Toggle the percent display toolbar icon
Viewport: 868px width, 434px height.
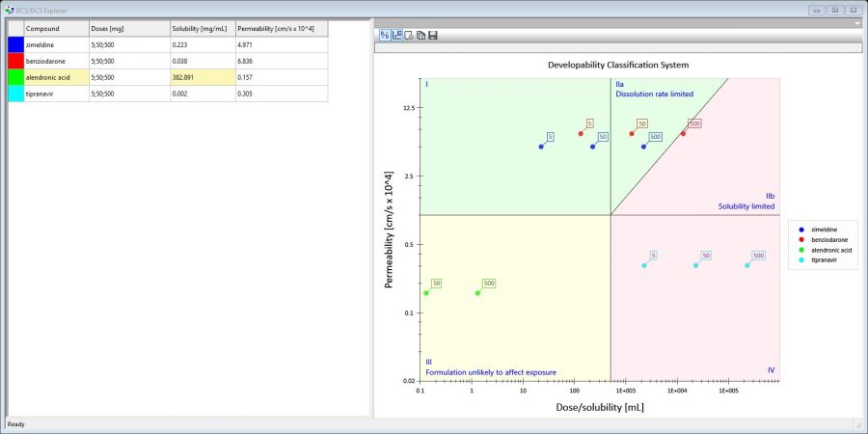pyautogui.click(x=384, y=35)
